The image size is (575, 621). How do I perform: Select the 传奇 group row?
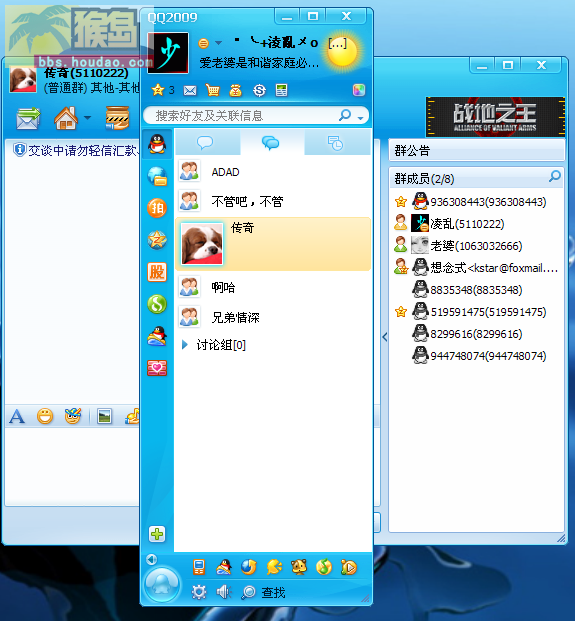pyautogui.click(x=273, y=244)
